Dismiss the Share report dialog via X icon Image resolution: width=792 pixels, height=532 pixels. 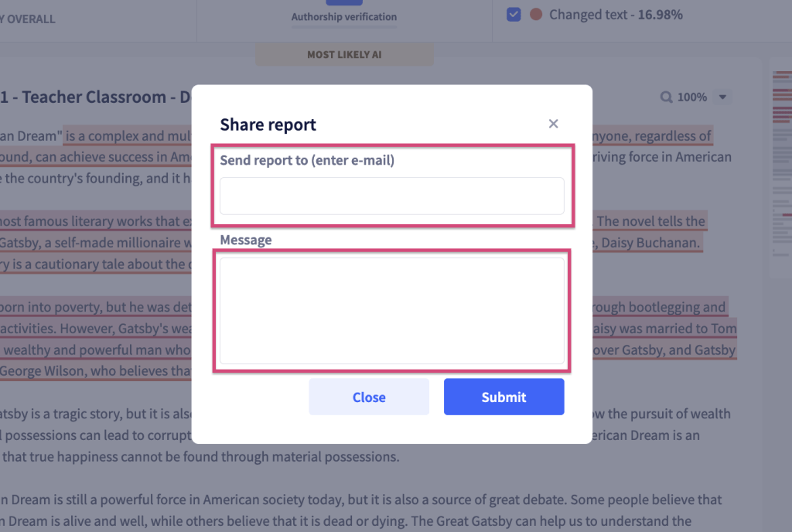553,124
